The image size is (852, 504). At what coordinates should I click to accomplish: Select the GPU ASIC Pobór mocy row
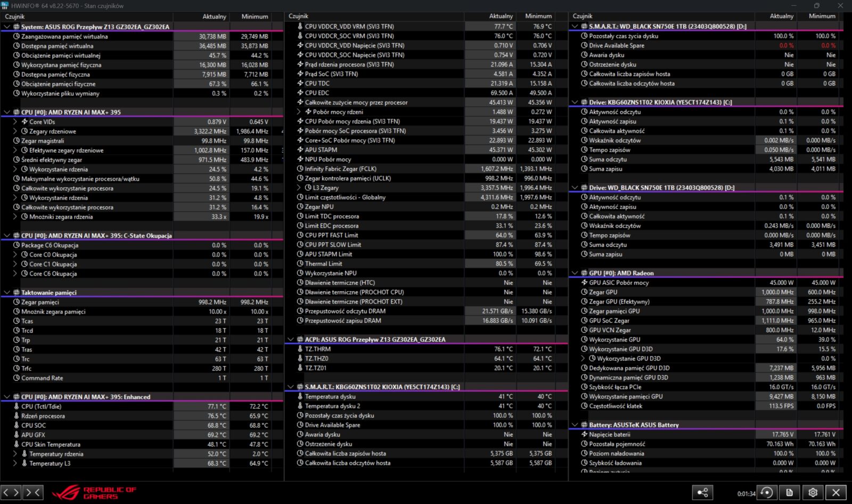(x=619, y=283)
